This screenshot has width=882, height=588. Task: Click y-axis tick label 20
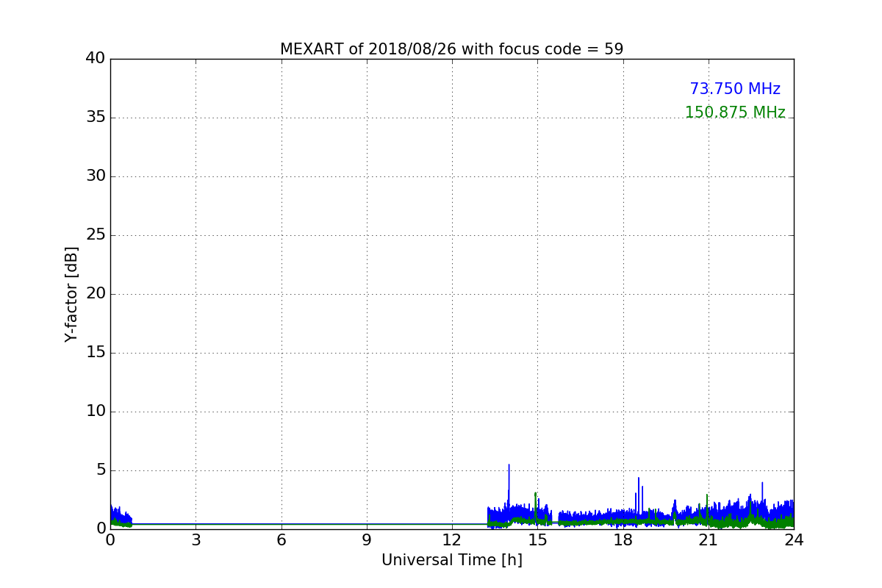(x=96, y=293)
